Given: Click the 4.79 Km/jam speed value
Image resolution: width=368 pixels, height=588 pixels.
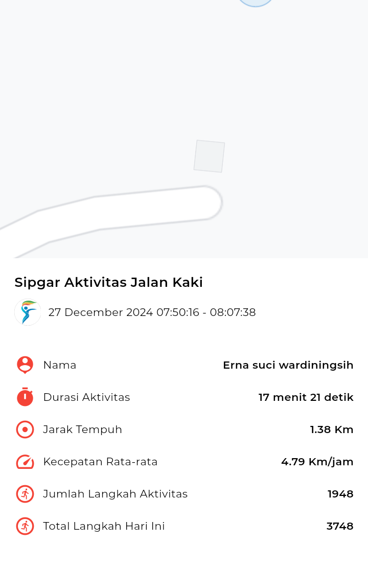Looking at the screenshot, I should [x=317, y=462].
